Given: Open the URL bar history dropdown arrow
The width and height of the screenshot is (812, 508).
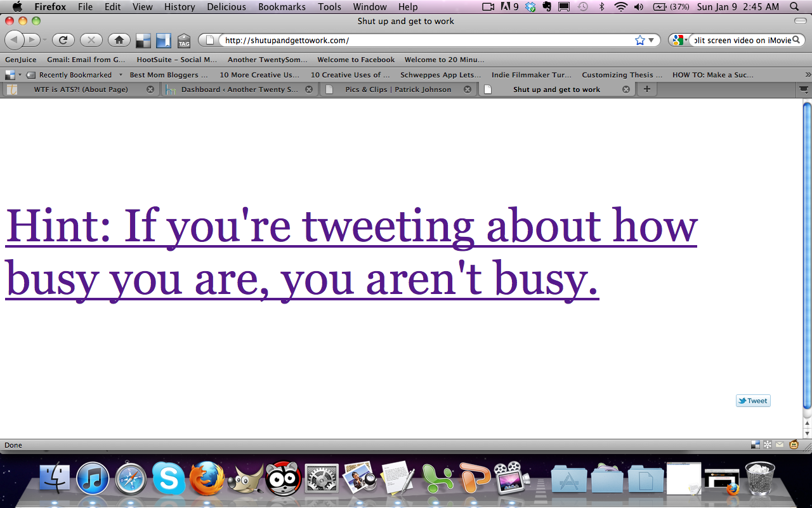Looking at the screenshot, I should 651,41.
